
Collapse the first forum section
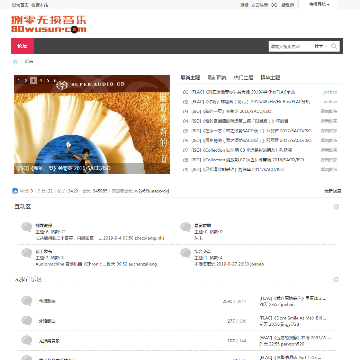[x=336, y=207]
